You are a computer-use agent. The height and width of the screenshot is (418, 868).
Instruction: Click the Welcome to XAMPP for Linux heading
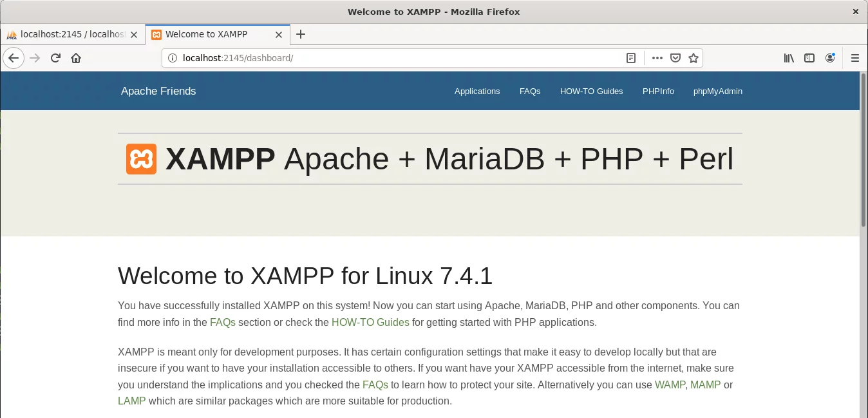(x=305, y=276)
